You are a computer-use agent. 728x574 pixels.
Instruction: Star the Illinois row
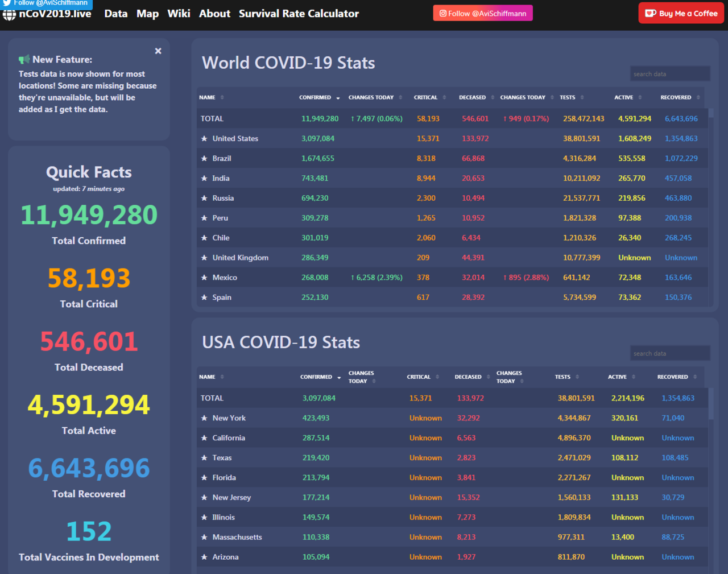tap(204, 517)
